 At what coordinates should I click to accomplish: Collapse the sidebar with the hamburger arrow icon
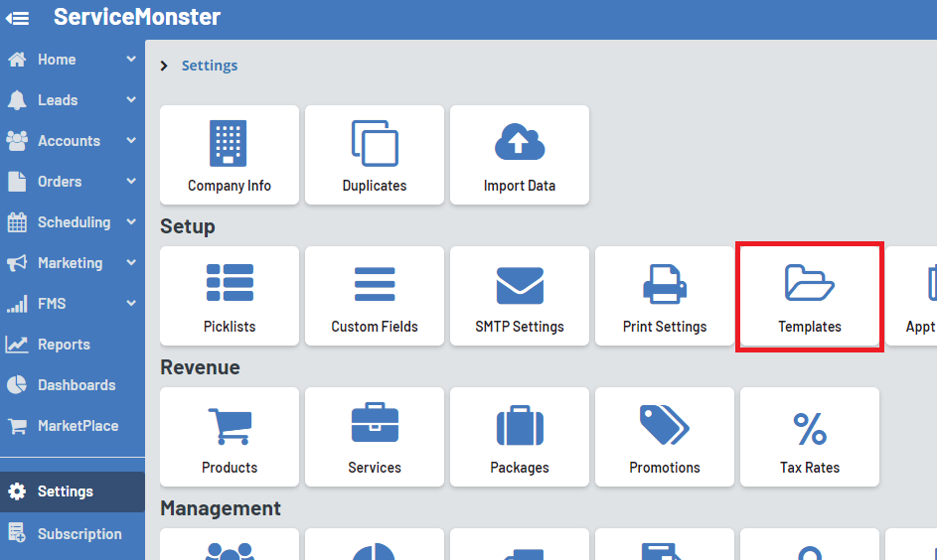[18, 18]
